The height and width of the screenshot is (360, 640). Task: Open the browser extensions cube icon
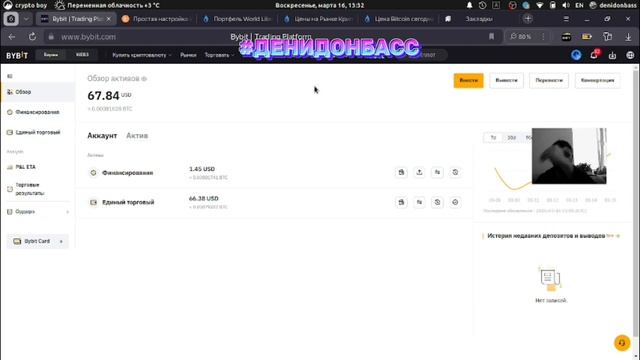[x=607, y=37]
